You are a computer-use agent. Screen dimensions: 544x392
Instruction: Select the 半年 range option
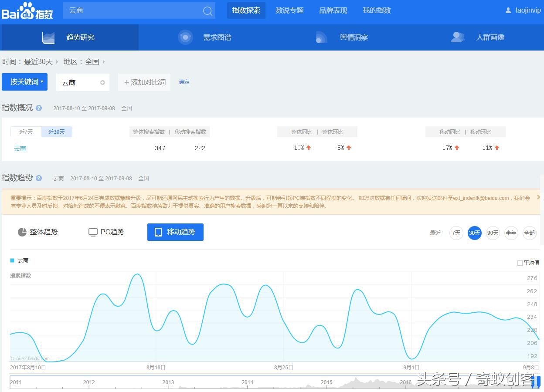coord(511,233)
